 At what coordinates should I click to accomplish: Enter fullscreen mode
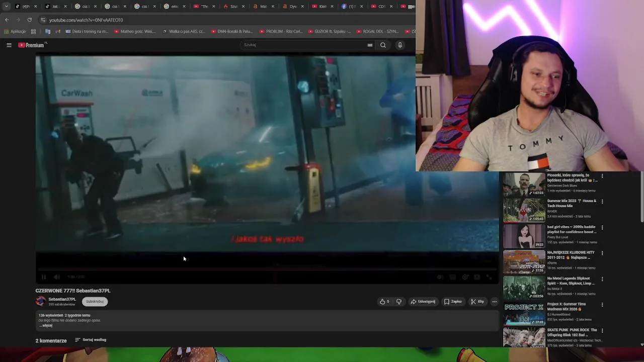point(489,277)
